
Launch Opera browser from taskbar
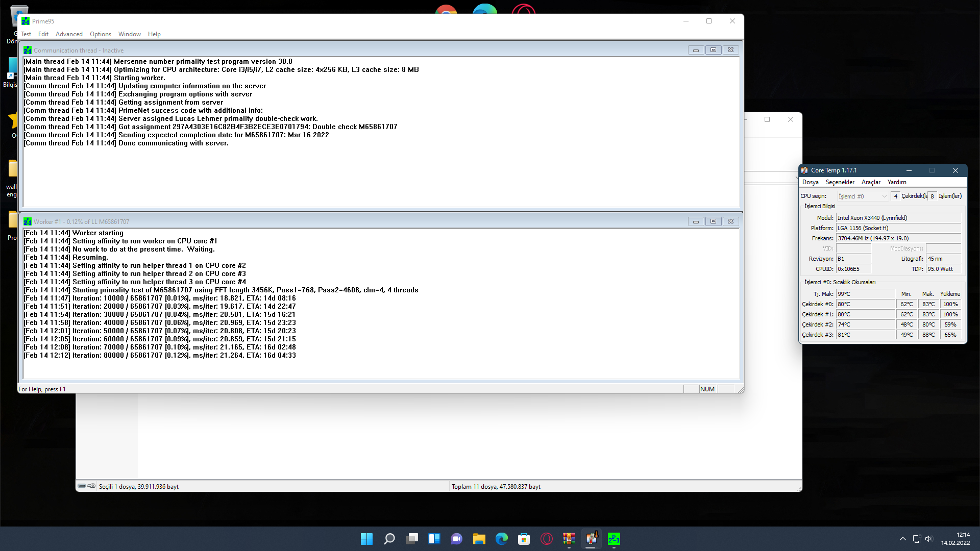tap(546, 539)
